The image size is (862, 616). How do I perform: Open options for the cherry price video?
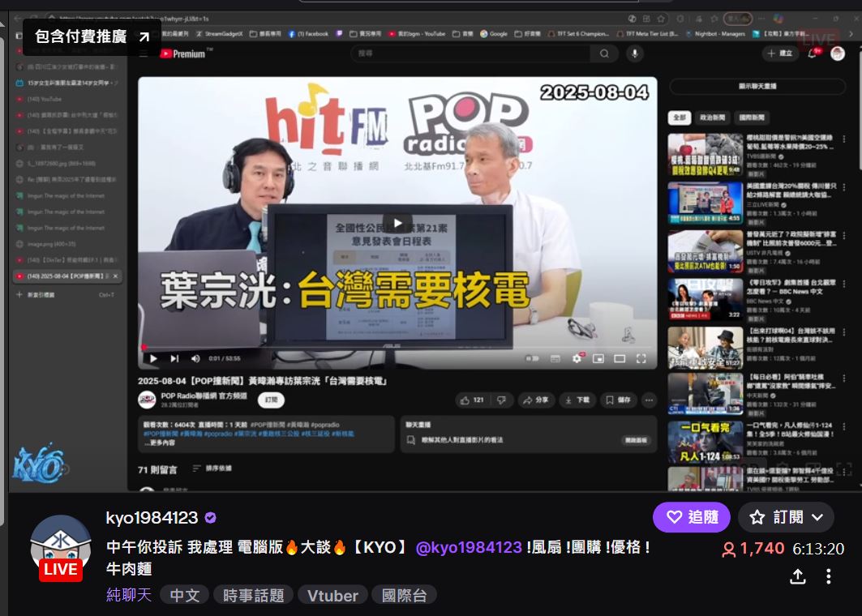click(844, 139)
